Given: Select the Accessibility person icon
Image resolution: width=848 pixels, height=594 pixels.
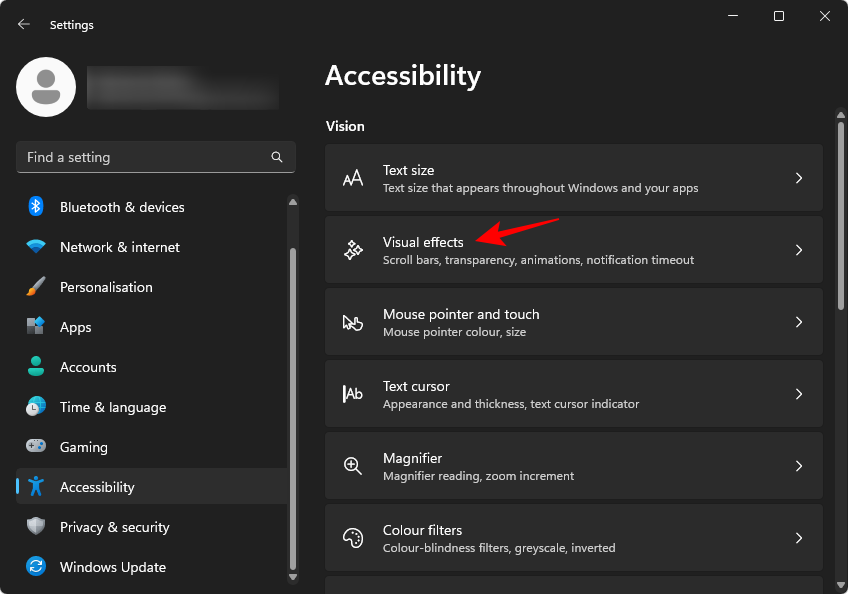Looking at the screenshot, I should pyautogui.click(x=34, y=487).
